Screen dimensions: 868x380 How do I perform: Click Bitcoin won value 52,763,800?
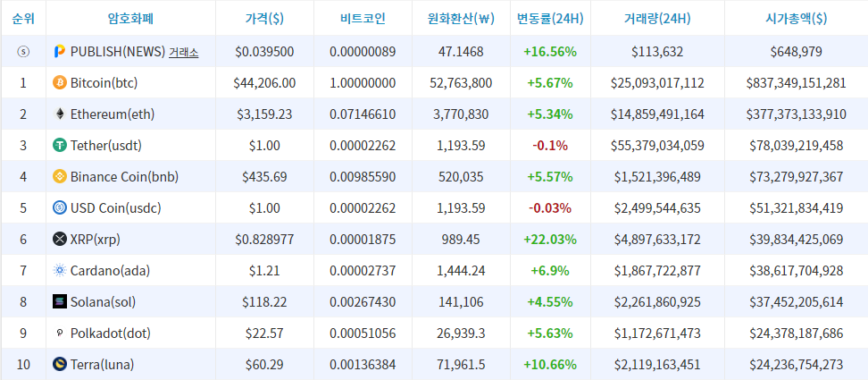[461, 83]
